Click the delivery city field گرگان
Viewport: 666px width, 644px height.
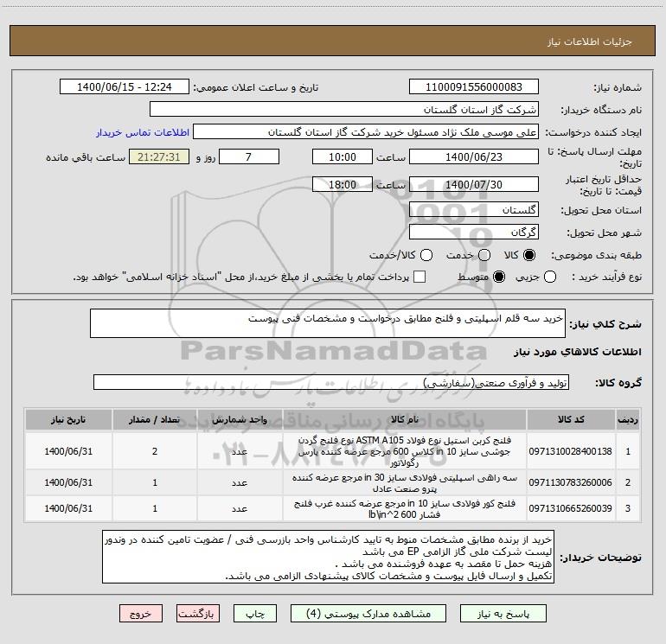coord(474,232)
